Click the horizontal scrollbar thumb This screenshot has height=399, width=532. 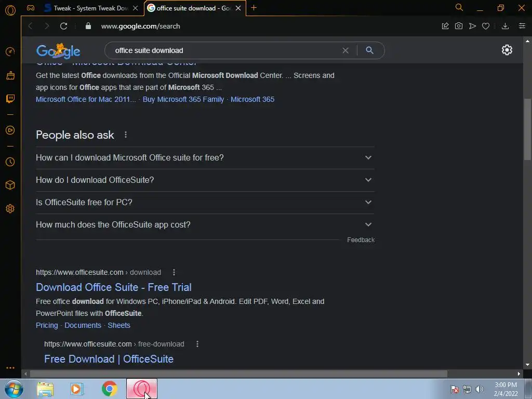(238, 374)
